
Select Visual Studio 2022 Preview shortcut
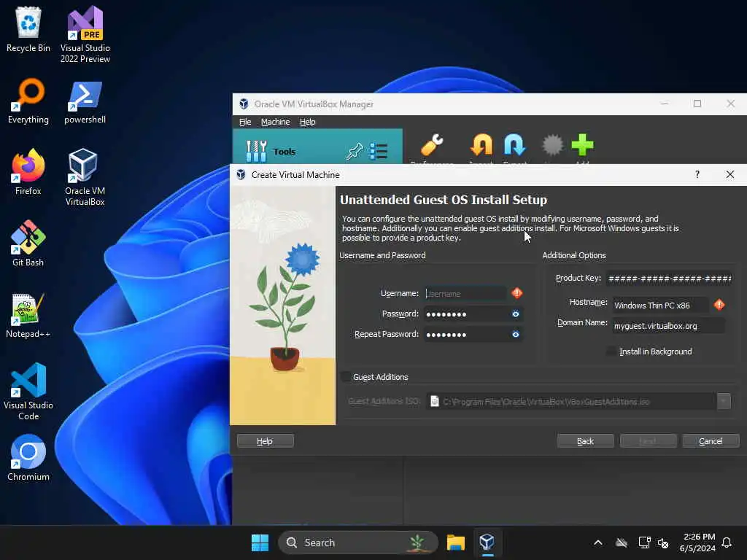[x=85, y=34]
